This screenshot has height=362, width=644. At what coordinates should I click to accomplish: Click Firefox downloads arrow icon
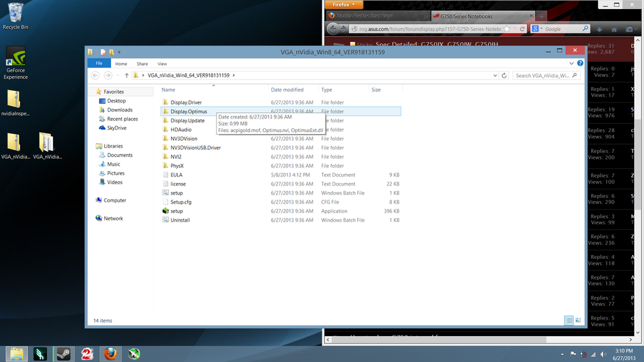coord(600,29)
